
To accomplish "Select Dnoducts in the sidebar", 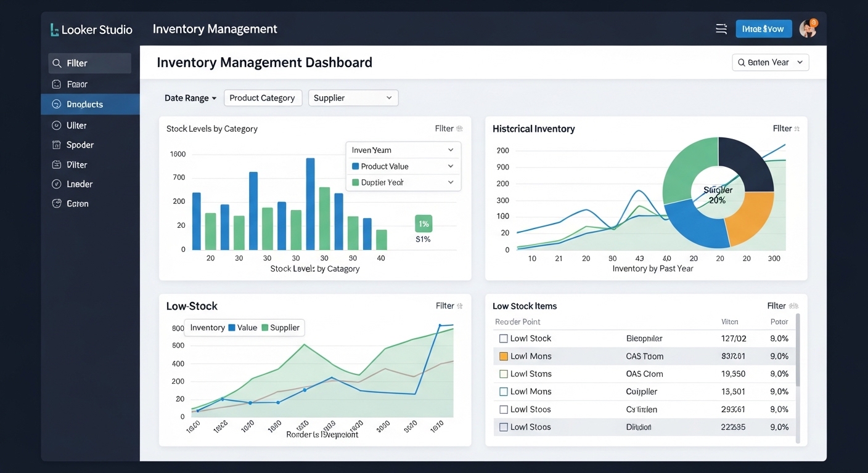I will click(x=90, y=105).
